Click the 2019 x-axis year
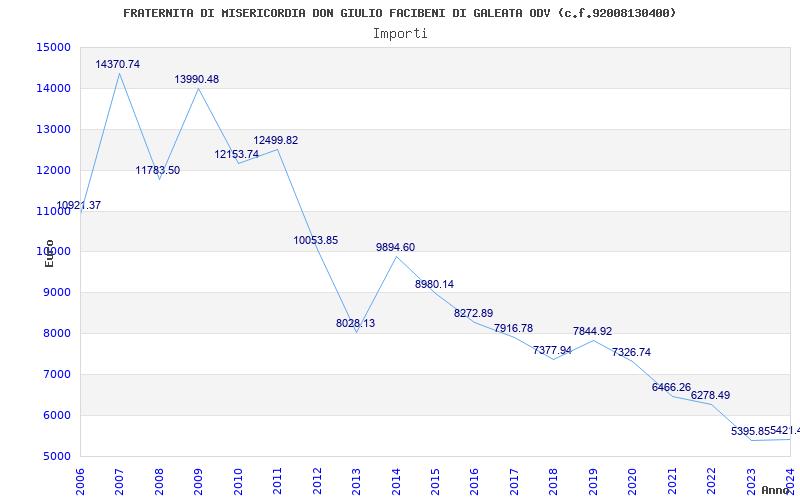The width and height of the screenshot is (800, 500). pyautogui.click(x=593, y=481)
